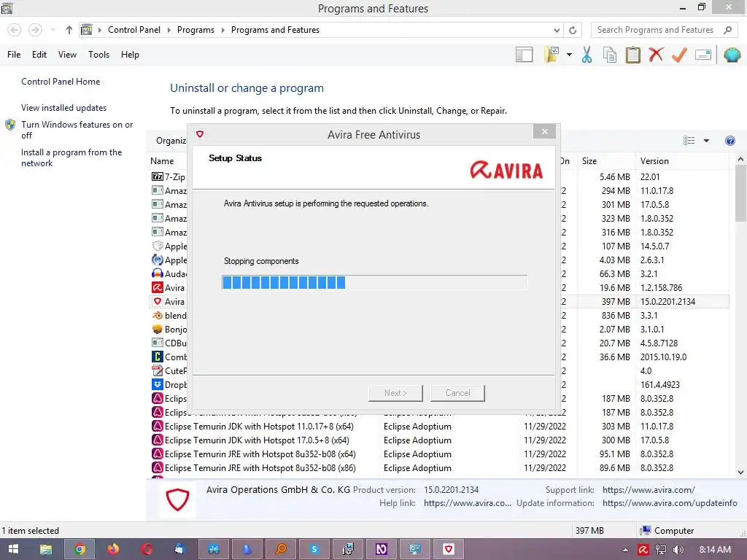Click the https://www.avira.com/ support link
Image resolution: width=747 pixels, height=560 pixels.
649,489
